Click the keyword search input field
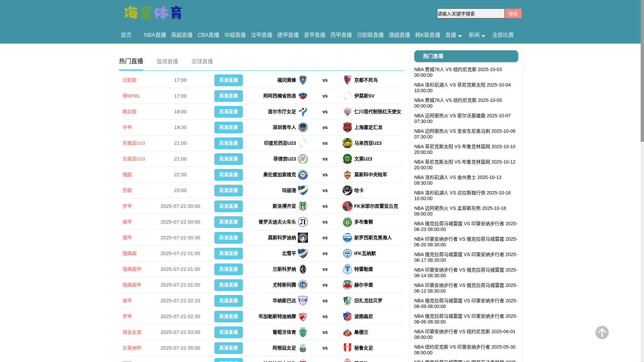Screen dimensions: 644x362 tap(471, 13)
